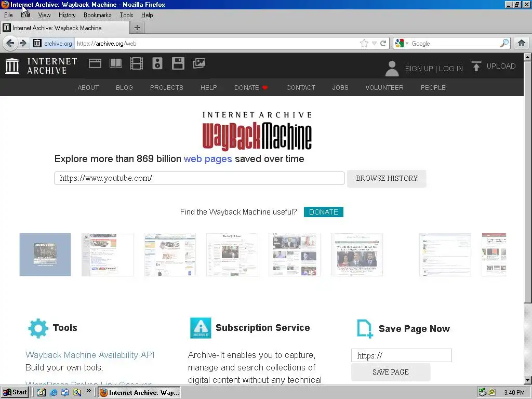Screen dimensions: 532x399
Task: Open the first blue archived page thumbnail
Action: pyautogui.click(x=45, y=255)
